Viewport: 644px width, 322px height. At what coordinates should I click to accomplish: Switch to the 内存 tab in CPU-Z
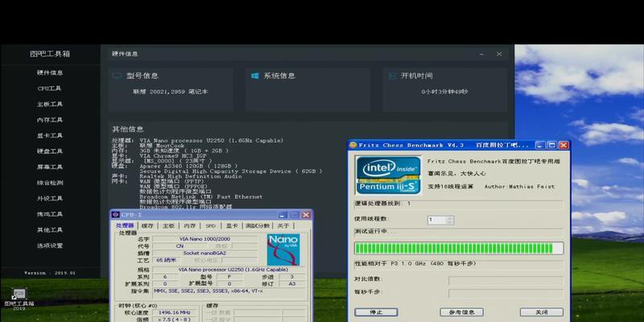190,225
